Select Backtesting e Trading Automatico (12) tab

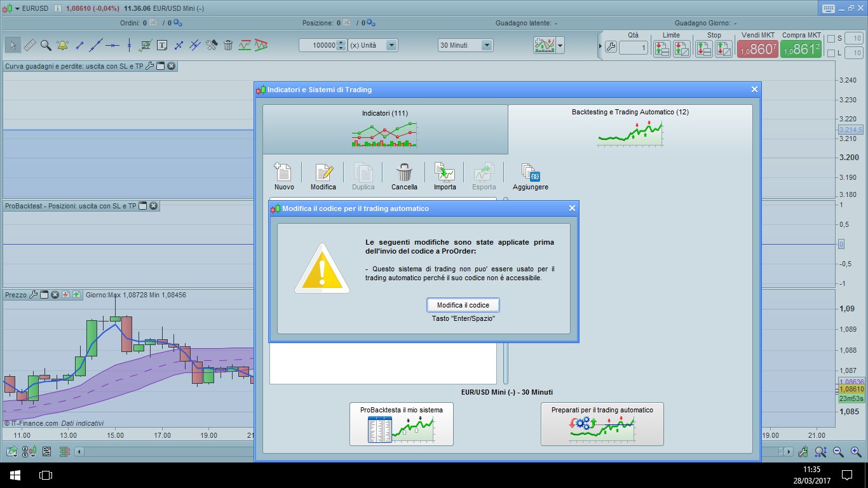630,129
